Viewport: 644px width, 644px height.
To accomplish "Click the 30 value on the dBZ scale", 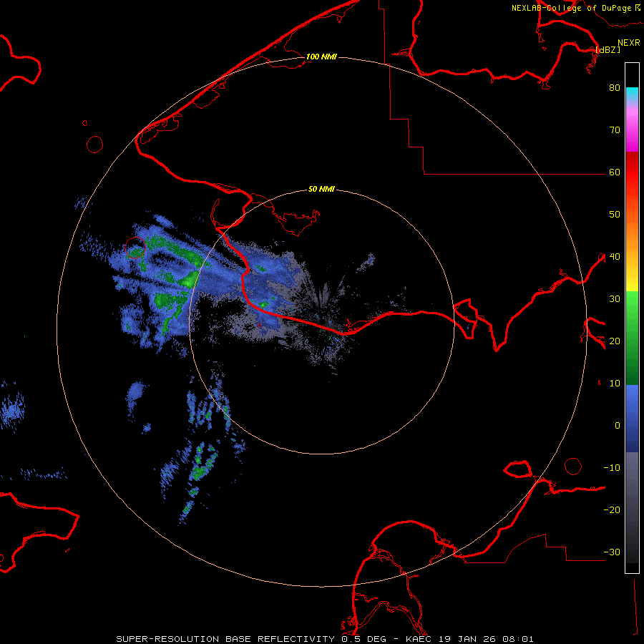I will click(x=615, y=298).
